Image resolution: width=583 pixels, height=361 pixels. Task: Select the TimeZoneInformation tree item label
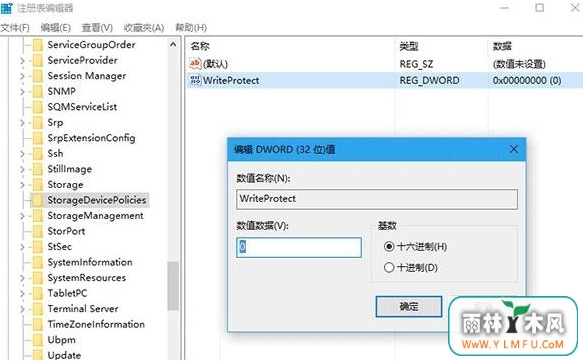click(96, 324)
